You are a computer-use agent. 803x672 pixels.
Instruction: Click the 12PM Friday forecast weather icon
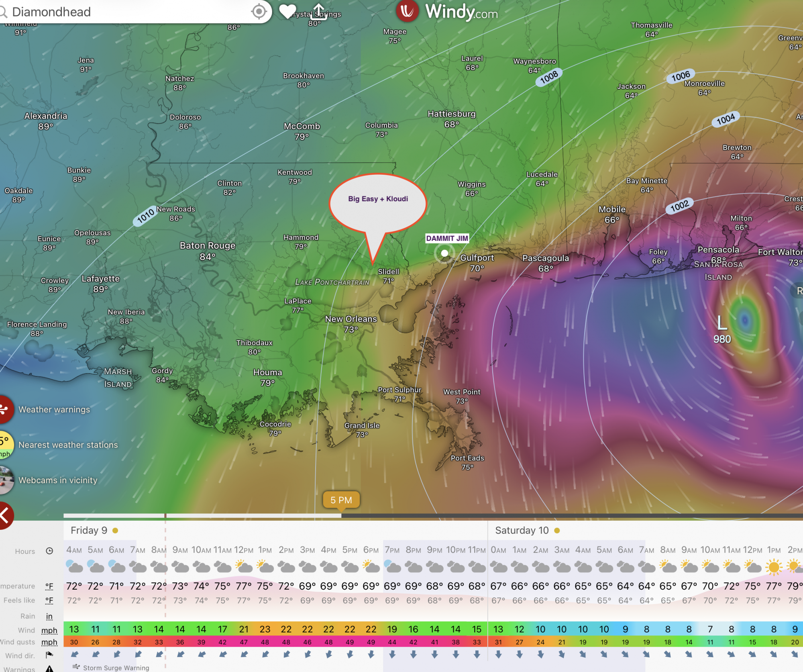click(x=244, y=567)
